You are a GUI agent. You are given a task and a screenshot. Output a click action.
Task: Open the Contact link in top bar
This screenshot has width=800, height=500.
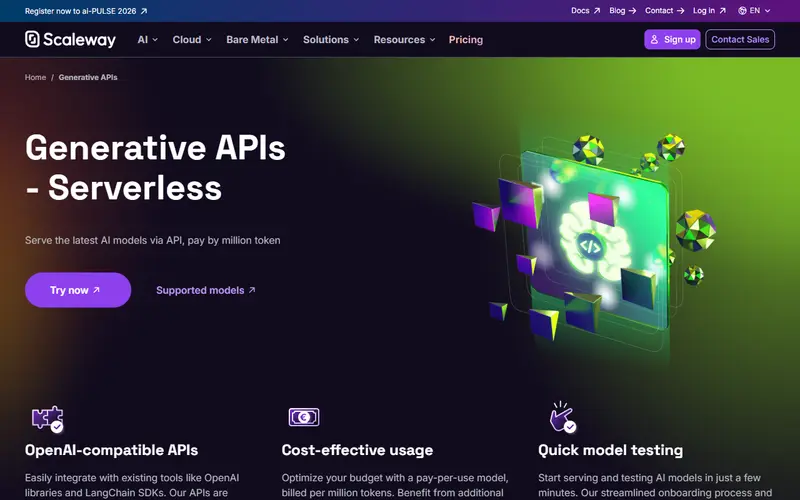(x=664, y=11)
